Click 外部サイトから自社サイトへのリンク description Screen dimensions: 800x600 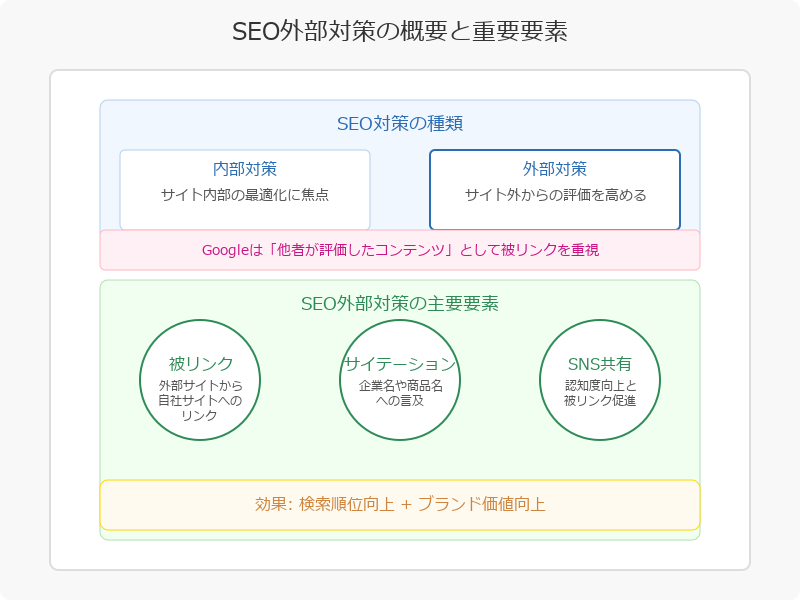(x=200, y=401)
